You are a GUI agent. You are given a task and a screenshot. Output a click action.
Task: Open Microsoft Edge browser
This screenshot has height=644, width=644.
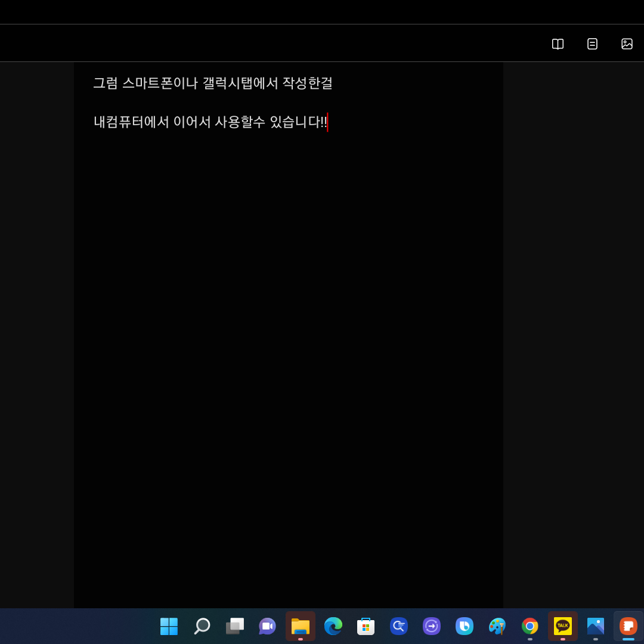point(333,627)
